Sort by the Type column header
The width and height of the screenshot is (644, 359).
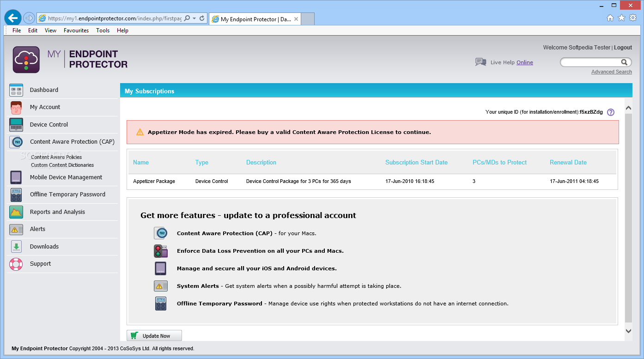point(202,163)
